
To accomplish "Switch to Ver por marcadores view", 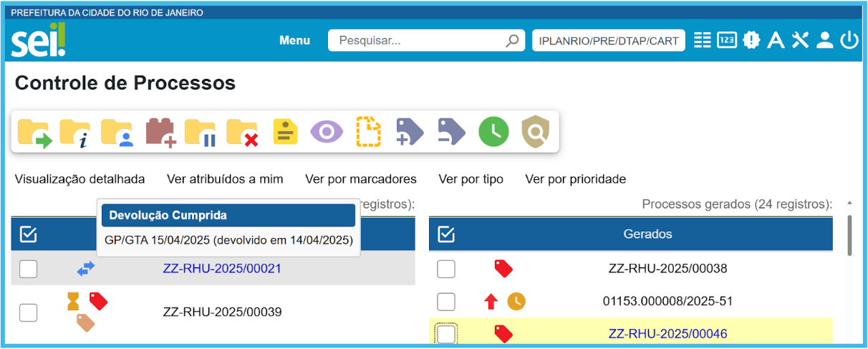I will [360, 179].
